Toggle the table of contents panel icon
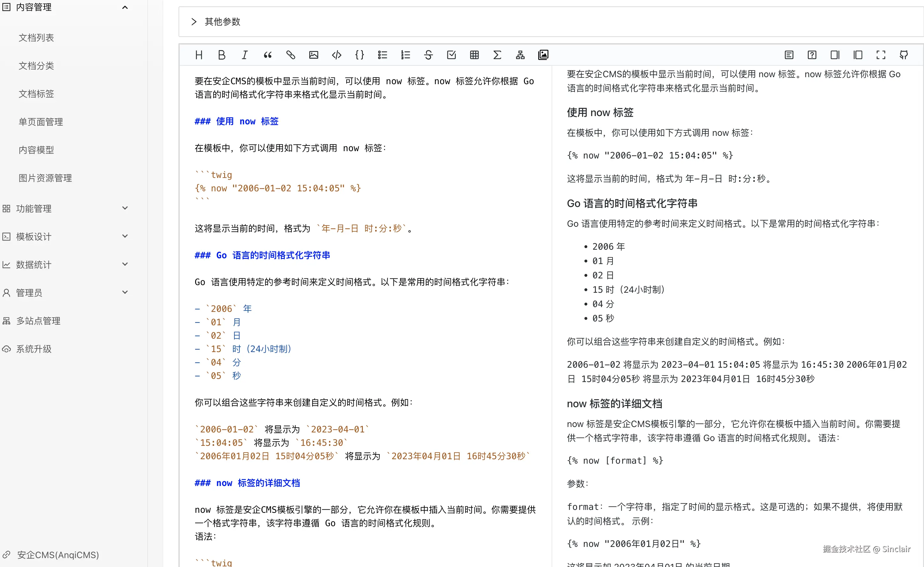This screenshot has height=567, width=924. tap(789, 55)
